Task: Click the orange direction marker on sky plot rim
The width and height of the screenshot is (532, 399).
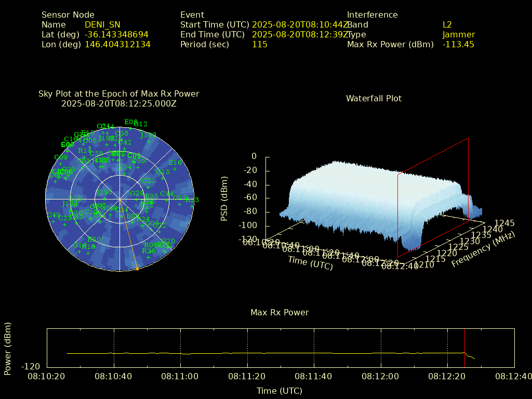Action: pyautogui.click(x=137, y=269)
